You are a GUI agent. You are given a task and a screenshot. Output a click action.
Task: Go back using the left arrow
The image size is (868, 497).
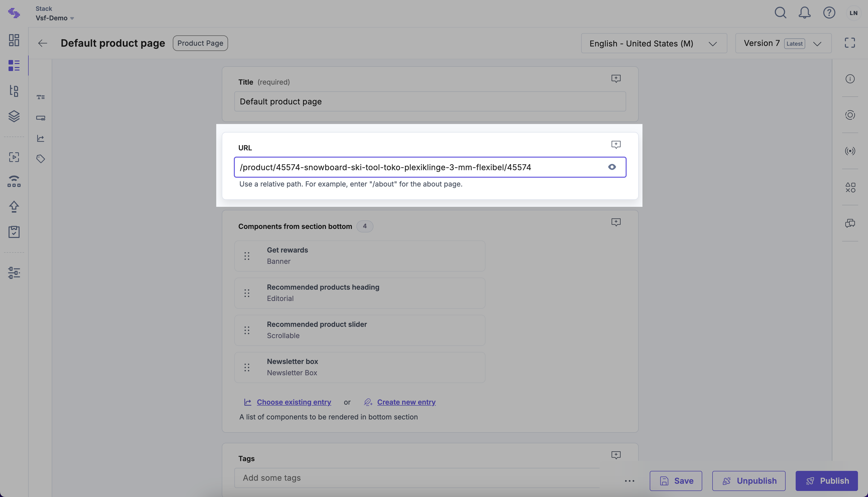(43, 43)
